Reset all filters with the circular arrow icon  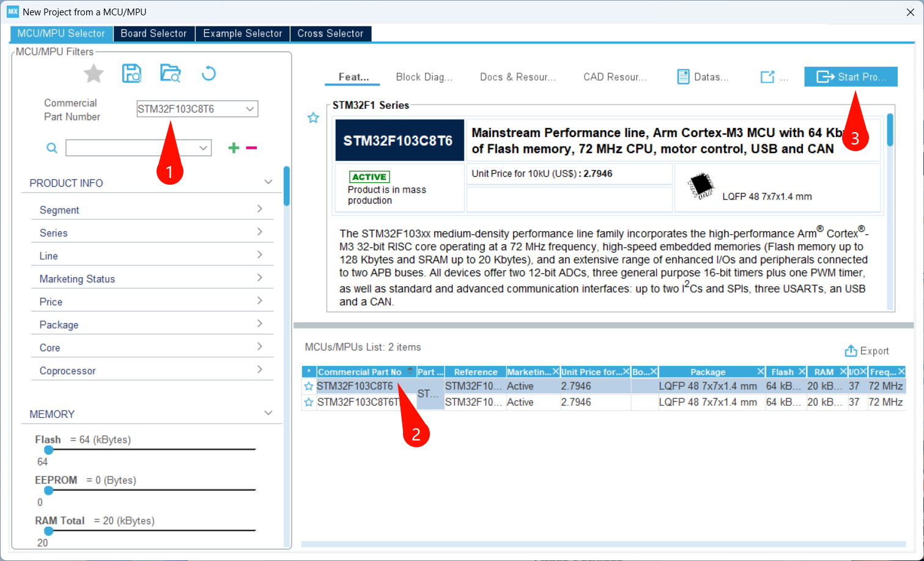coord(209,74)
